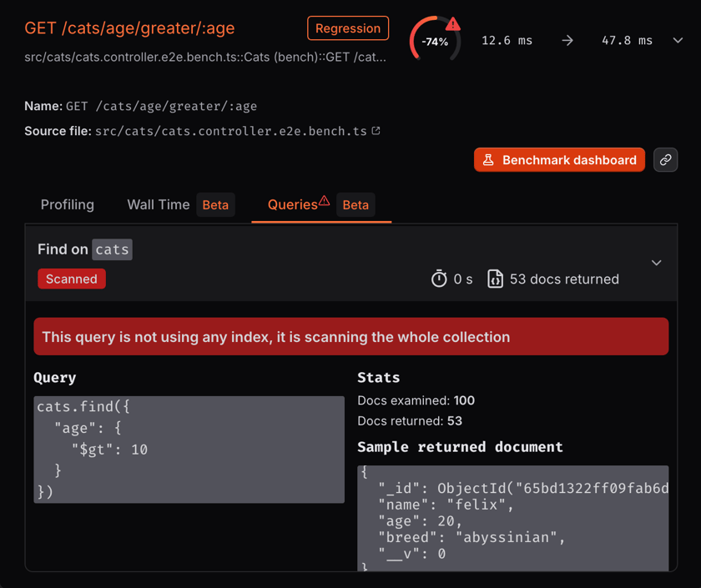This screenshot has width=701, height=588.
Task: Click the 'Sample returned document' heading
Action: (x=460, y=447)
